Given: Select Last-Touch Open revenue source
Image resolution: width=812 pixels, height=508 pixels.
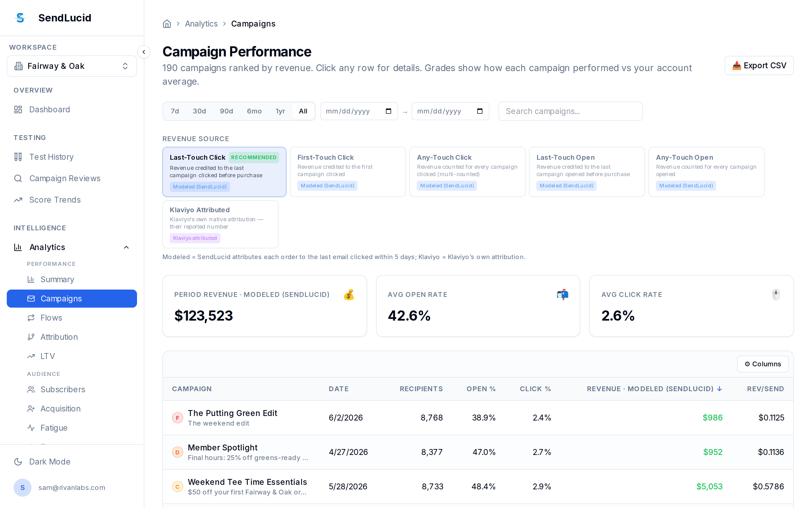Looking at the screenshot, I should [586, 172].
